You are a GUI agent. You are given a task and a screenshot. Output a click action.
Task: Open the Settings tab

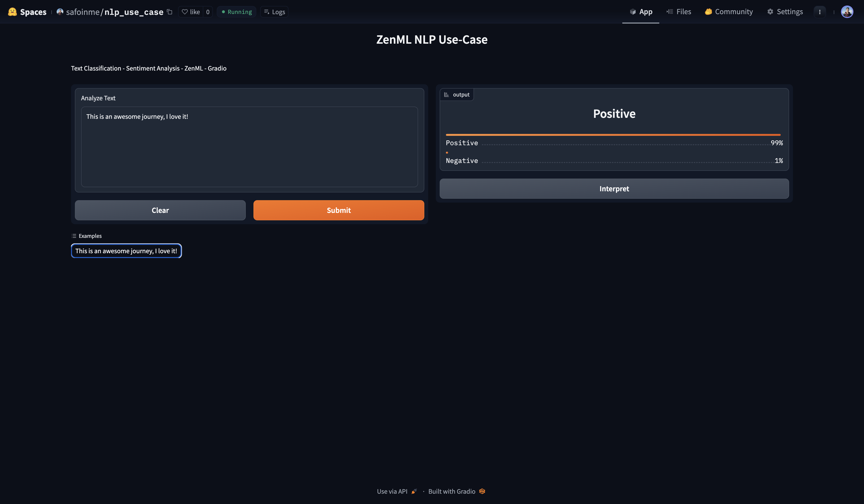pos(785,12)
